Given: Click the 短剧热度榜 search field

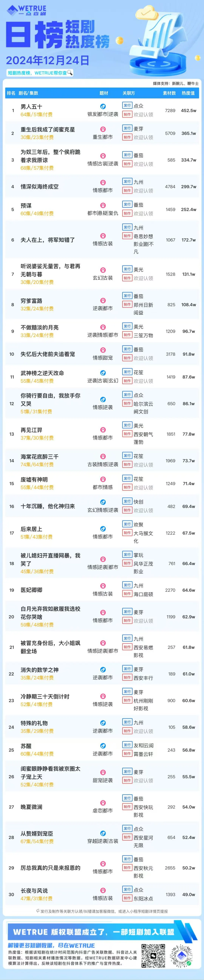Looking at the screenshot, I should point(40,73).
